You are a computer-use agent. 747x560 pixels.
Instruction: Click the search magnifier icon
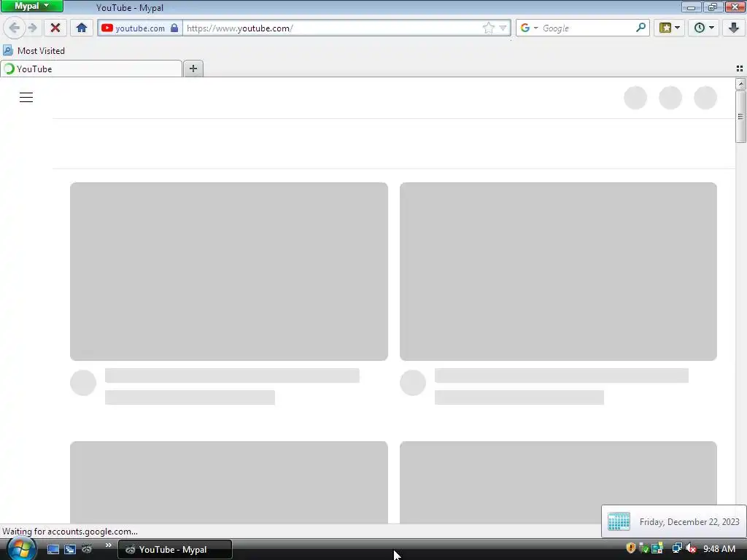tap(640, 28)
